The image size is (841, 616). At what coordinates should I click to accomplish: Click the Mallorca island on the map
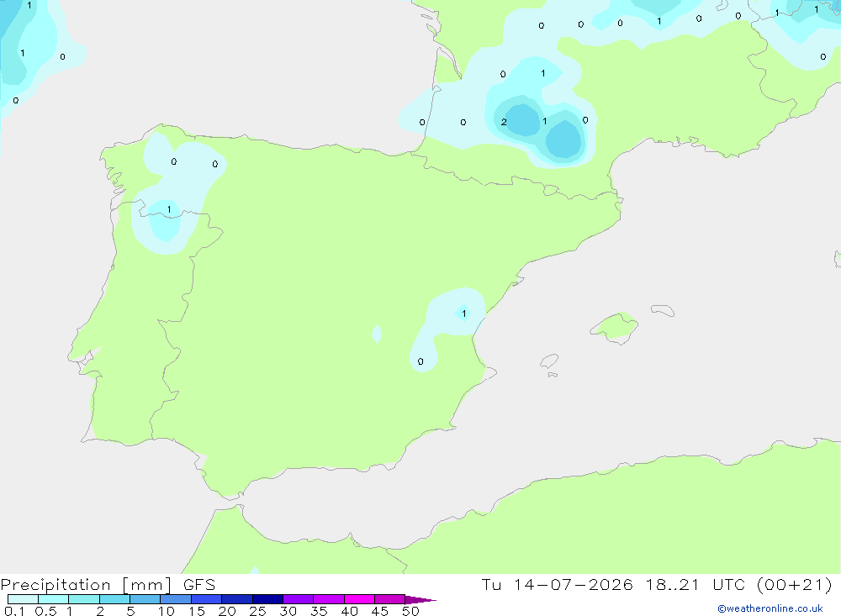615,327
